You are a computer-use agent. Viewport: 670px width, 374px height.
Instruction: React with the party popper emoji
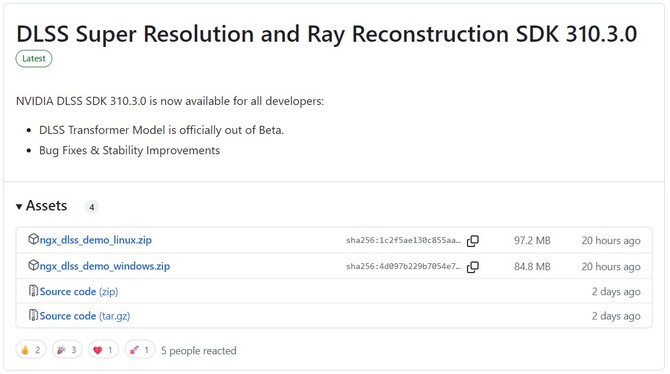click(67, 350)
